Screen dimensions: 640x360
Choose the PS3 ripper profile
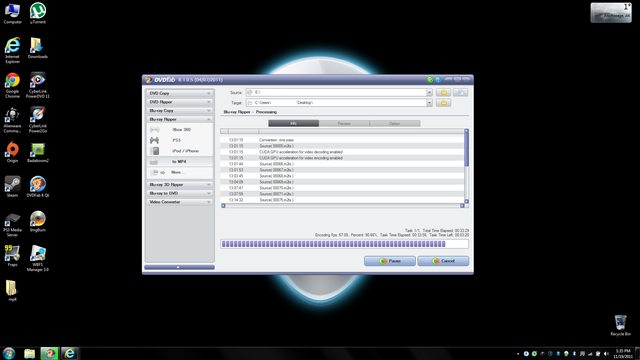pyautogui.click(x=180, y=140)
